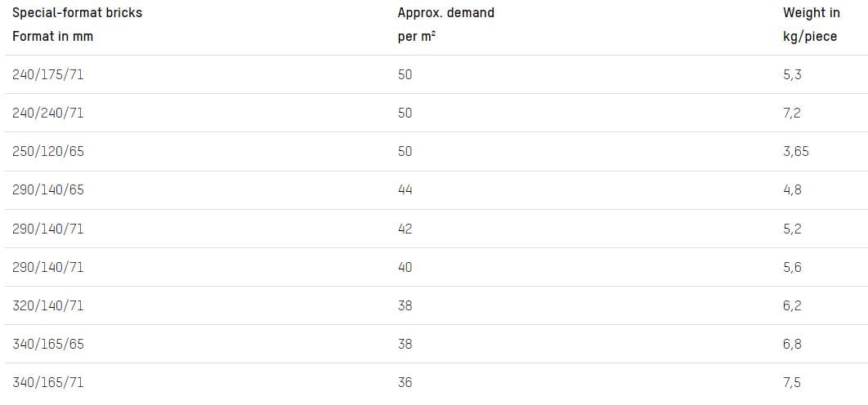The height and width of the screenshot is (405, 868).
Task: Select the 340/165/71 format cell
Action: pyautogui.click(x=47, y=382)
